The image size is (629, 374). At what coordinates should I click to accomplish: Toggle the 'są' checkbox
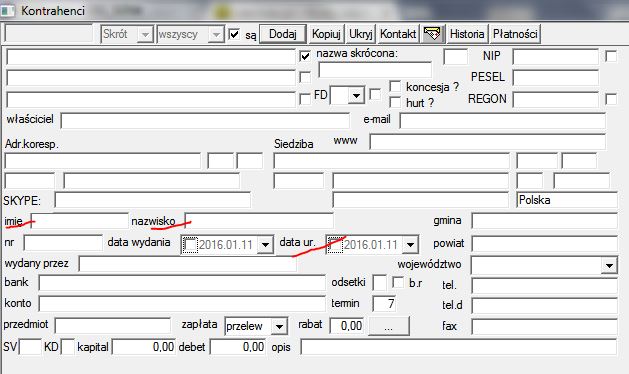click(x=234, y=34)
